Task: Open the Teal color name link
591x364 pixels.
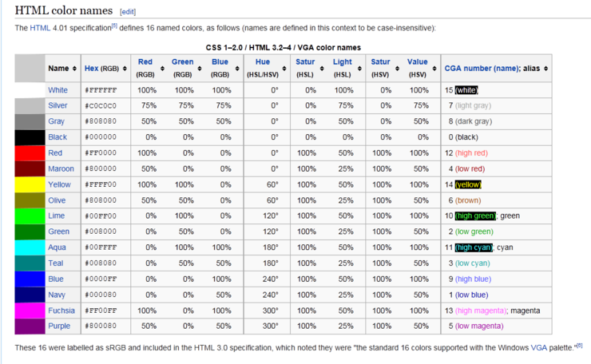Action: click(x=56, y=263)
